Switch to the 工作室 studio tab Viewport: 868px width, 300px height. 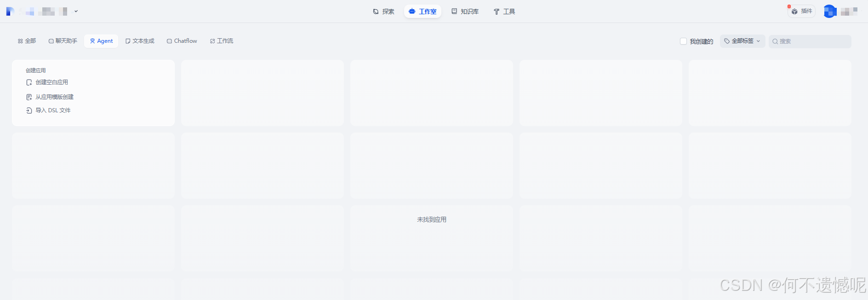tap(423, 12)
